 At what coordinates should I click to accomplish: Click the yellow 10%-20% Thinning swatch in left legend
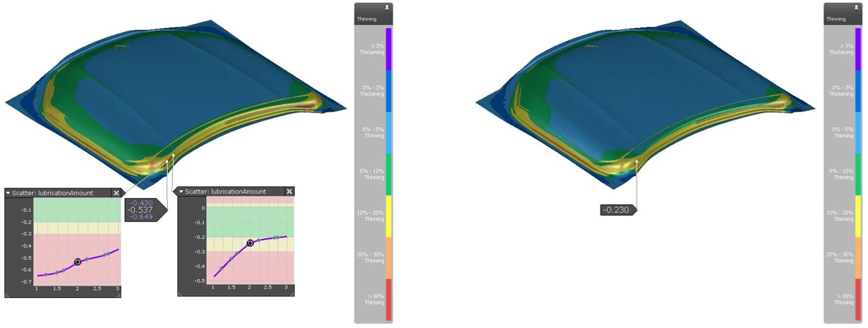(388, 216)
